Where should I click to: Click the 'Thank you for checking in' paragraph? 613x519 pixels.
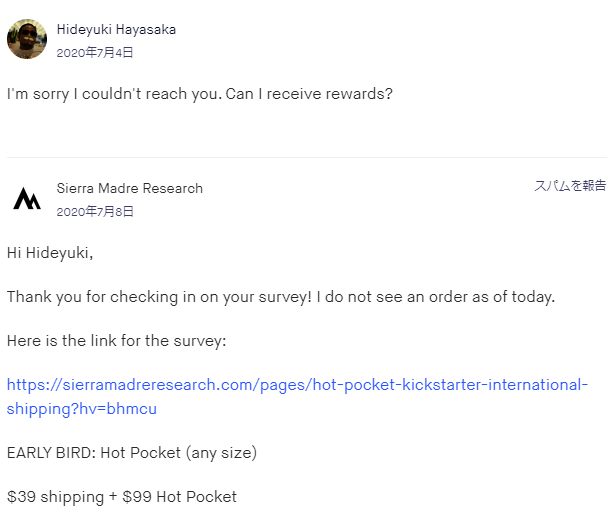click(x=281, y=297)
